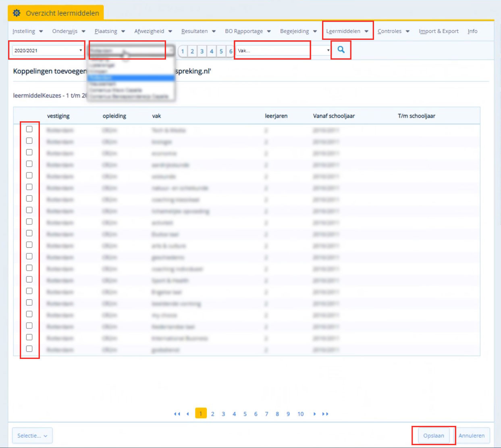The height and width of the screenshot is (448, 501).
Task: Click the Annuleren button
Action: point(471,436)
